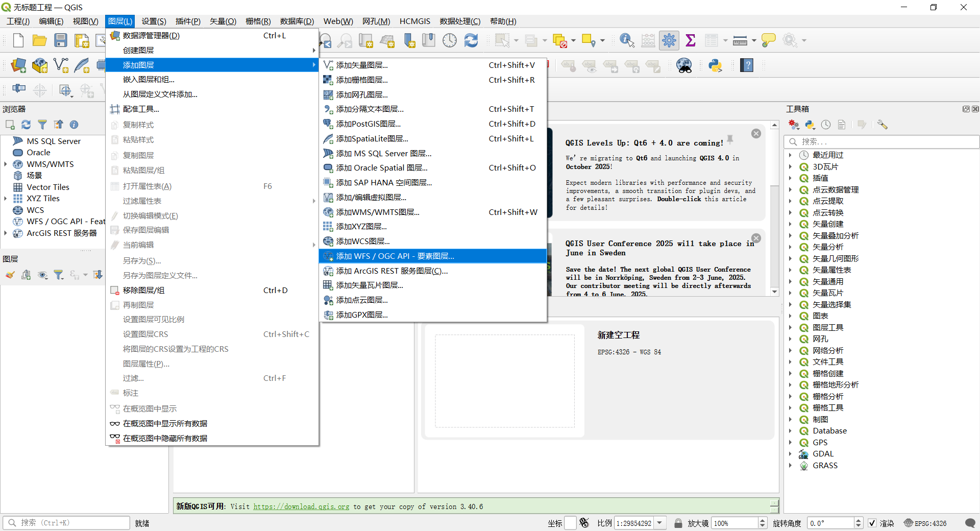This screenshot has width=980, height=531.
Task: Open the 数据库(D) menu
Action: coord(297,21)
